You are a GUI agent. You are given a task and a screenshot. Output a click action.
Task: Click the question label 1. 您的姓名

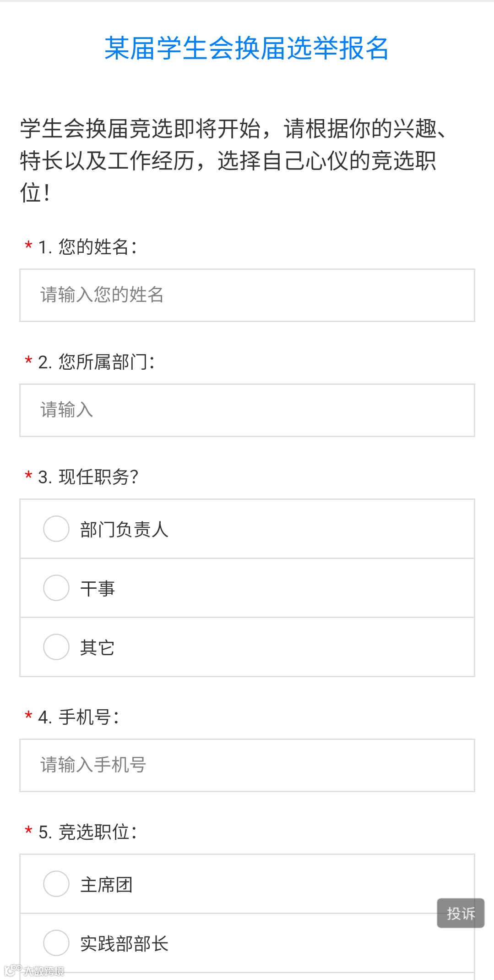click(87, 247)
